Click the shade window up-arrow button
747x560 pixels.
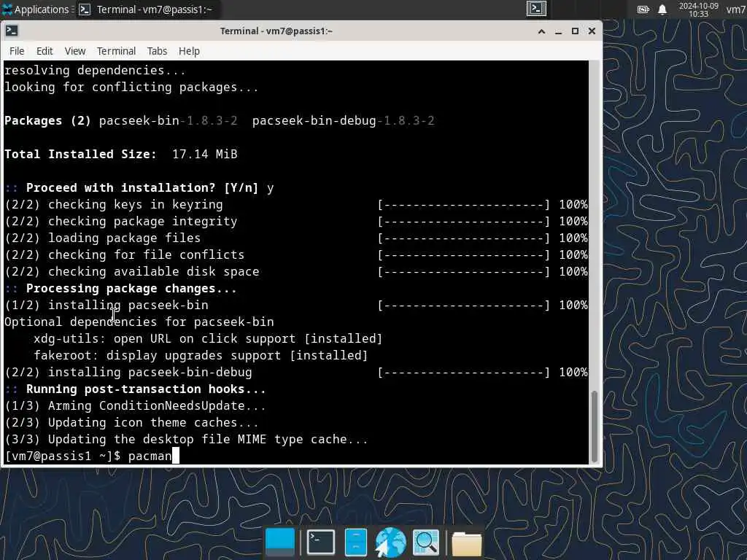542,31
